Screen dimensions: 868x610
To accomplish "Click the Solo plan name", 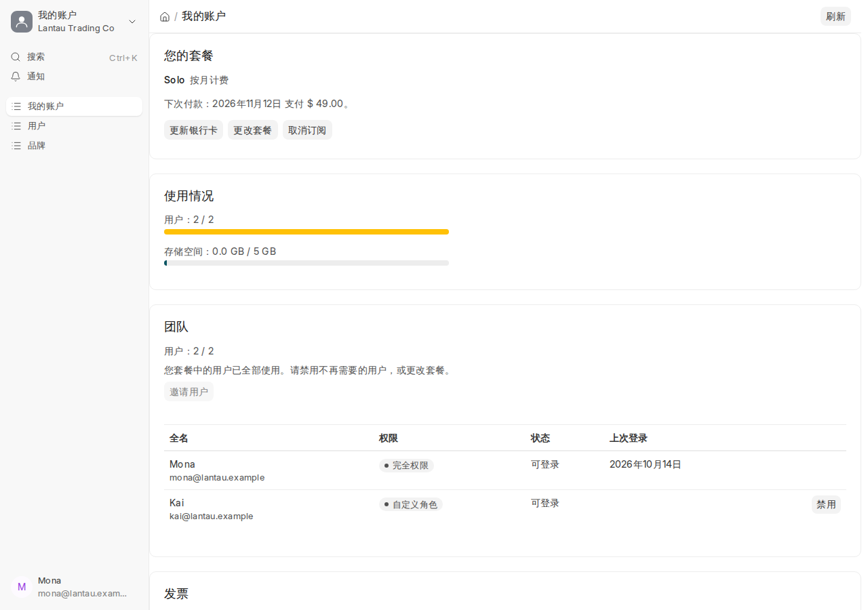I will [174, 80].
